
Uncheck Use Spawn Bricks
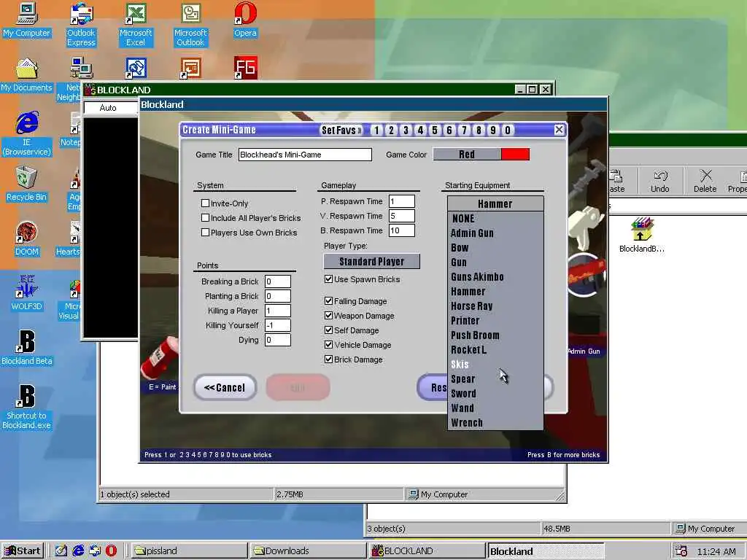(329, 279)
